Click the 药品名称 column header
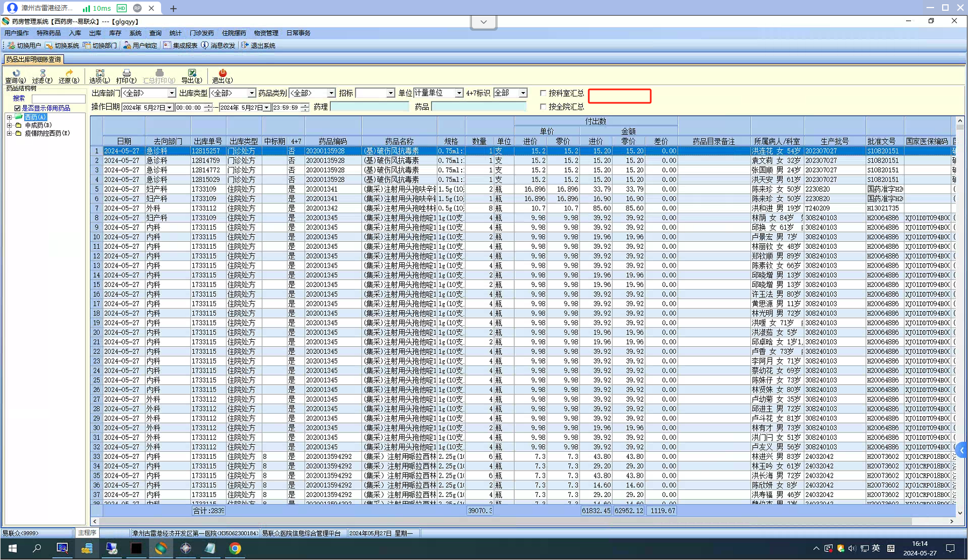Screen dimensions: 968x560 [x=399, y=141]
